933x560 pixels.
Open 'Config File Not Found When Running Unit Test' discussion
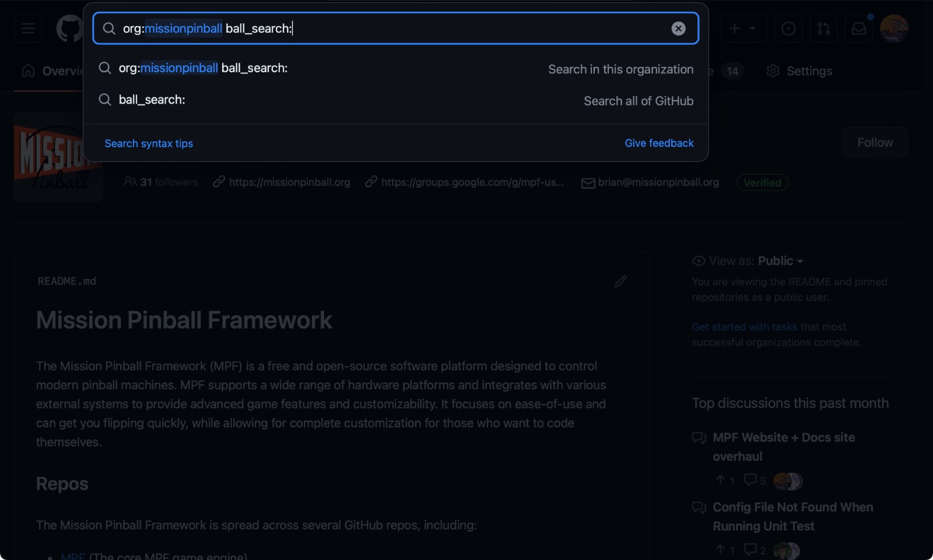[792, 517]
